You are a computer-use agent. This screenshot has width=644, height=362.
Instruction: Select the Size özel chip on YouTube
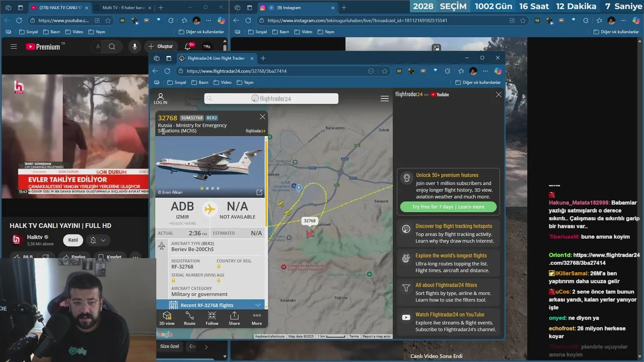click(x=170, y=346)
